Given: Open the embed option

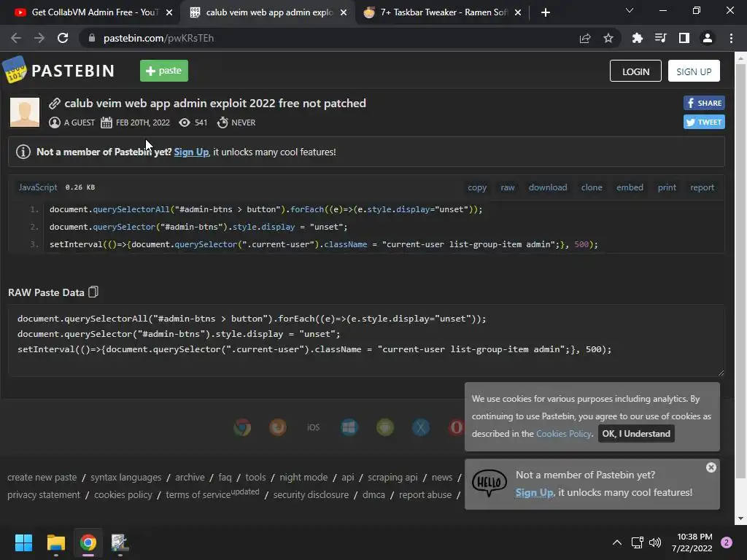Looking at the screenshot, I should pos(630,187).
